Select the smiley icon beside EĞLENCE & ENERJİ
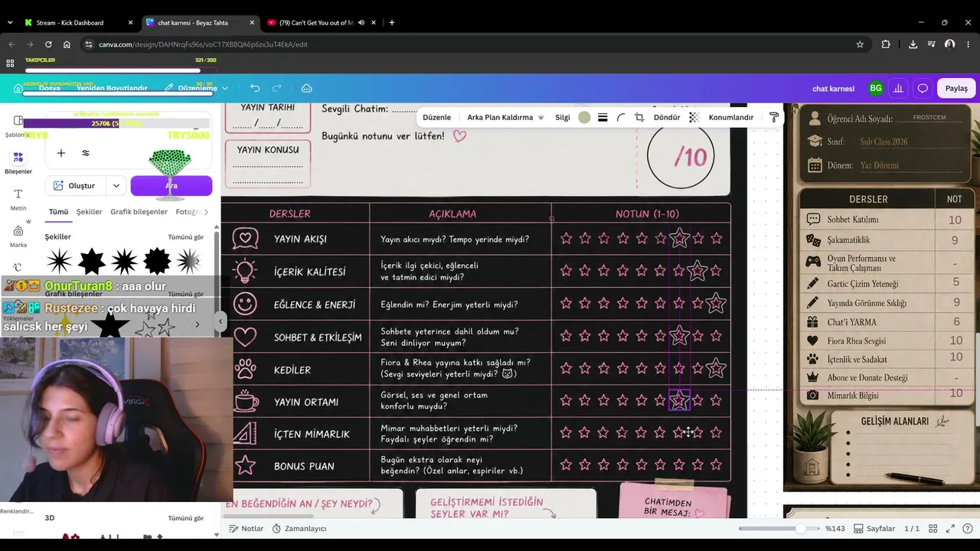The height and width of the screenshot is (551, 980). 245,304
